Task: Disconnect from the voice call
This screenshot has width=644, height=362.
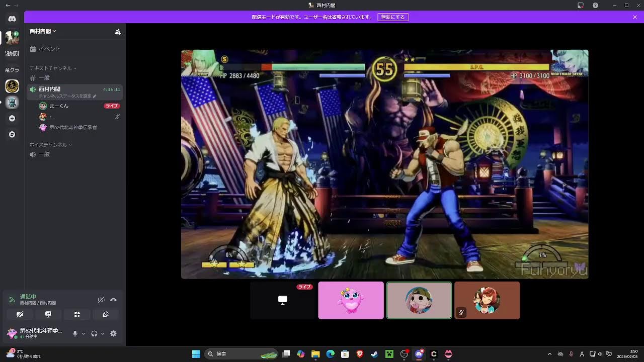Action: click(113, 300)
